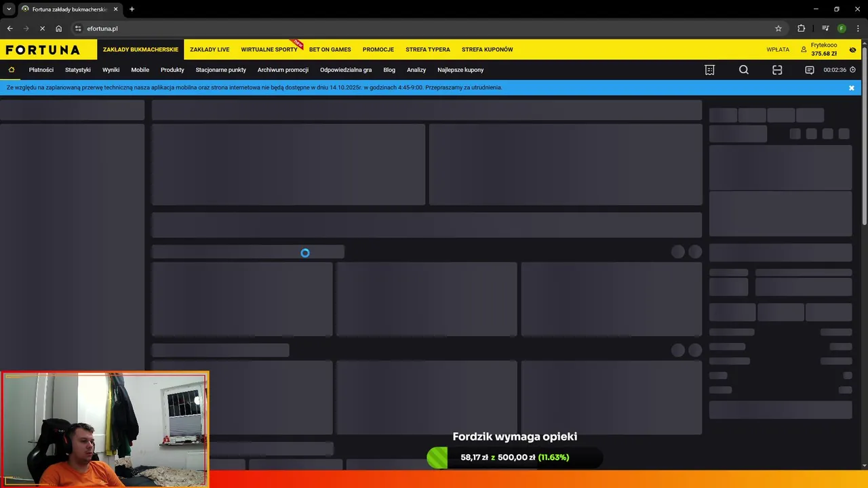Screen dimensions: 868x488
Task: Open the browser extensions puzzle icon
Action: pyautogui.click(x=802, y=28)
